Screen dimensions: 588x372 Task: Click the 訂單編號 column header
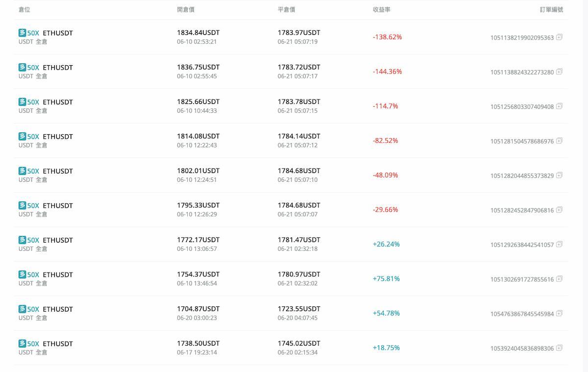click(551, 10)
